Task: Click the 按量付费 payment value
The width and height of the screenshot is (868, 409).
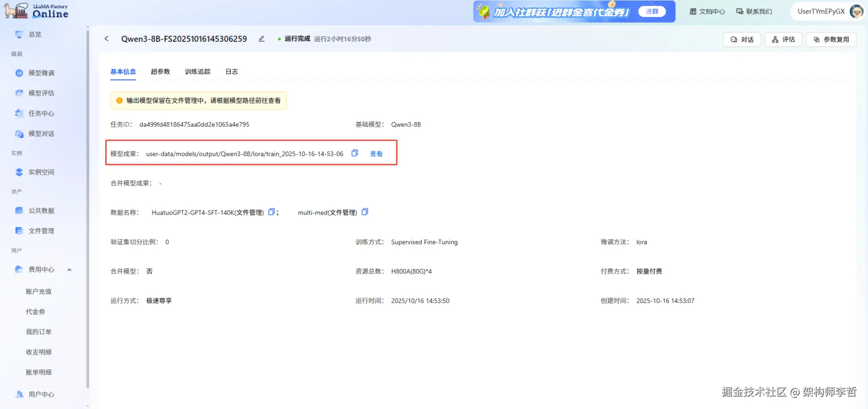Action: [x=649, y=271]
